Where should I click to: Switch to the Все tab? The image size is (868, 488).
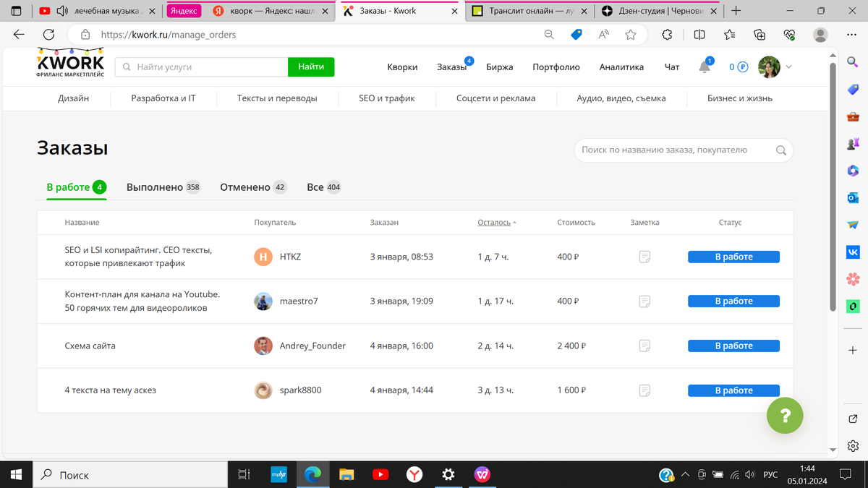tap(323, 187)
